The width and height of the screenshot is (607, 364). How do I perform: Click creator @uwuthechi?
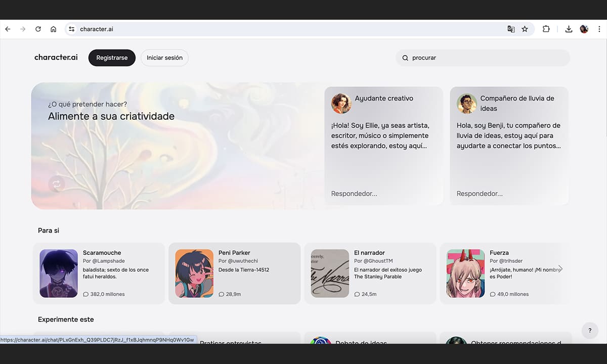point(242,261)
